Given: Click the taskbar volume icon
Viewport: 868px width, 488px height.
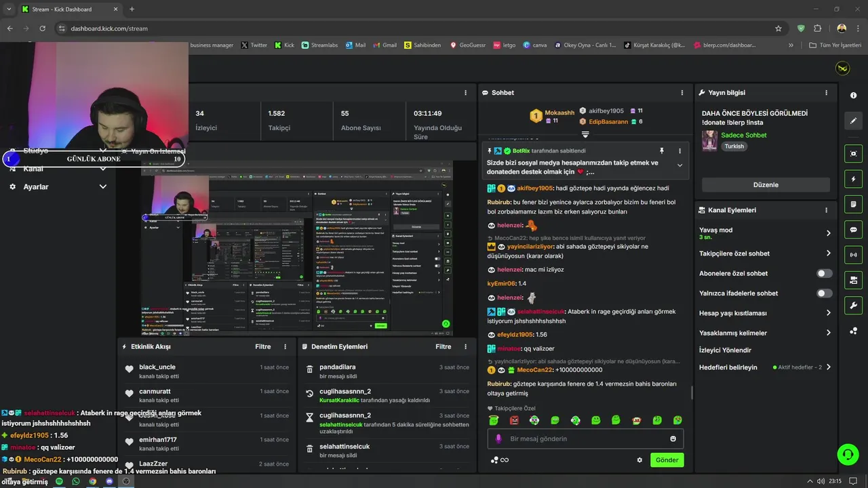Looking at the screenshot, I should point(819,481).
